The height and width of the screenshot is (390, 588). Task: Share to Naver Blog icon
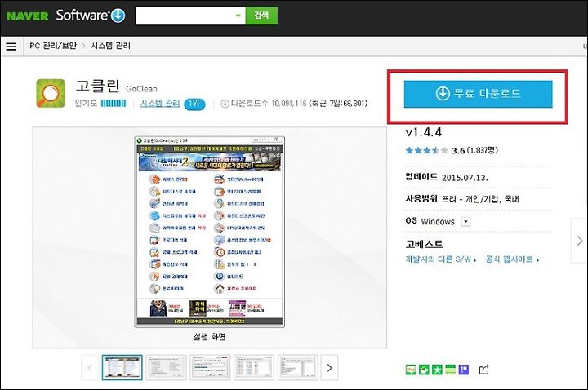[x=411, y=370]
